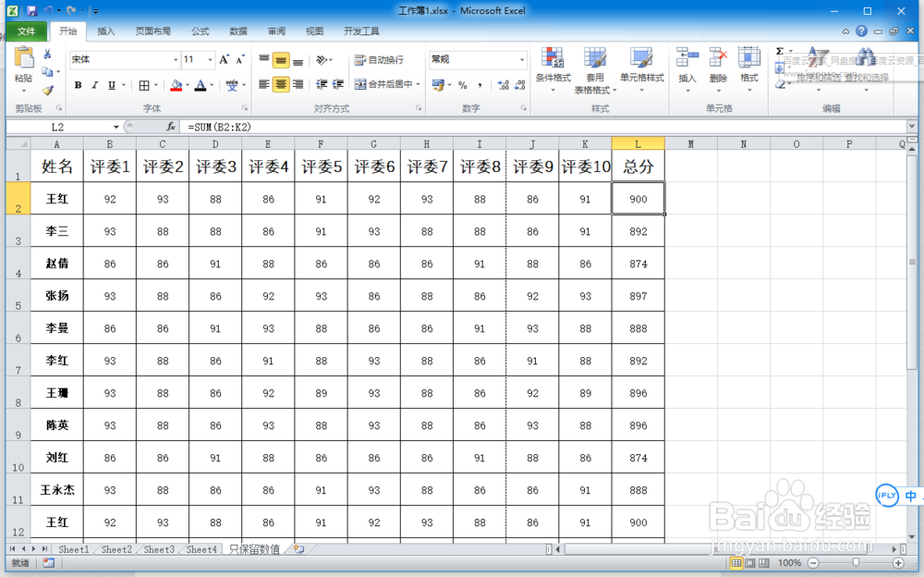Screen dimensions: 924x577
Task: Open the Name Box dropdown arrow
Action: 116,127
